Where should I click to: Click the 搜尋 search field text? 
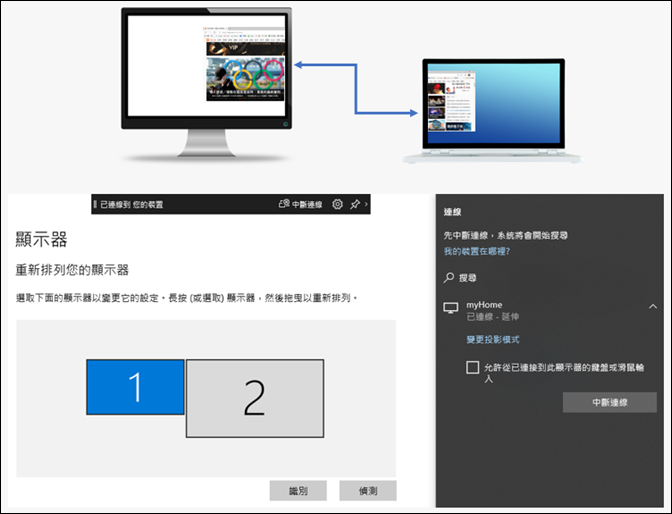tap(468, 278)
